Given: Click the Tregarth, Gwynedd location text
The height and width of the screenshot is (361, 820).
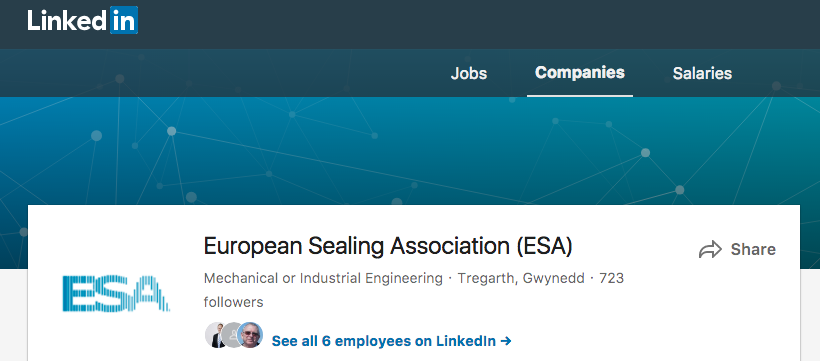Looking at the screenshot, I should point(521,278).
